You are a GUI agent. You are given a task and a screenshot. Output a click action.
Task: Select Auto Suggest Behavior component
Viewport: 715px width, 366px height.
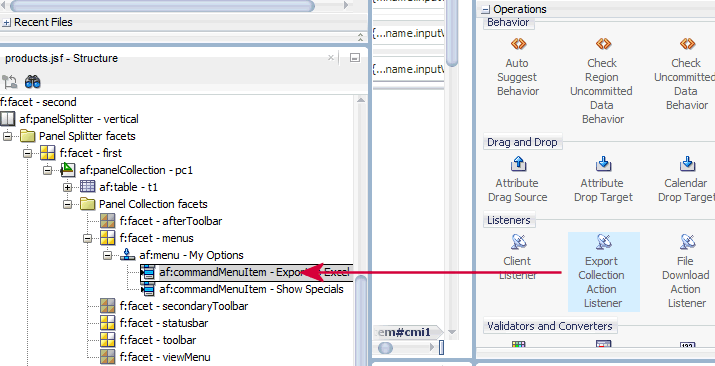(518, 67)
